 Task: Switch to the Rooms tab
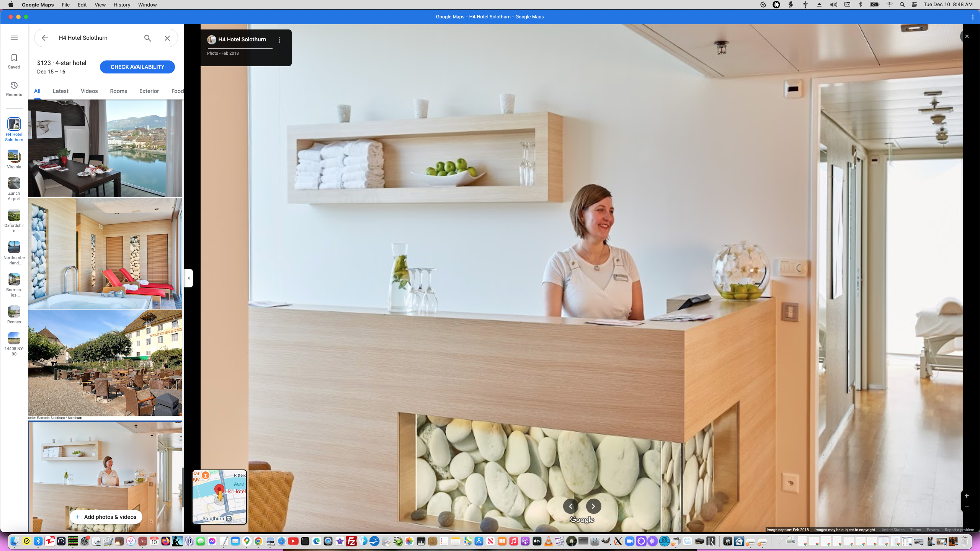[118, 91]
